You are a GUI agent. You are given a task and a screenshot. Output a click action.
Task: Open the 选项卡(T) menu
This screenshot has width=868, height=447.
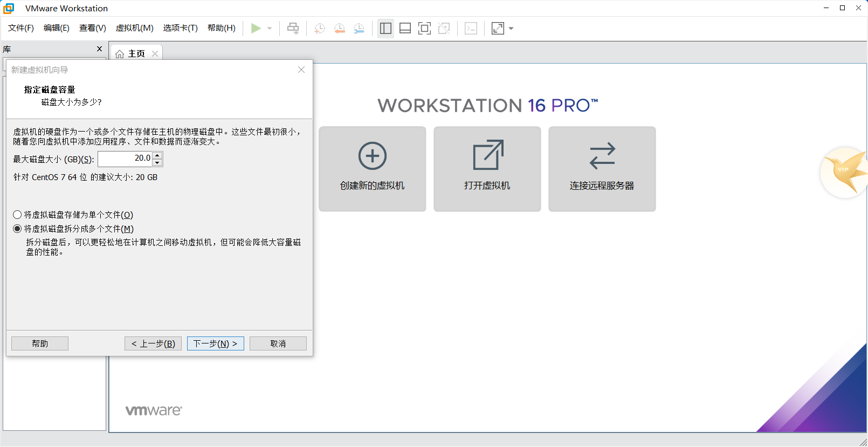pyautogui.click(x=181, y=28)
